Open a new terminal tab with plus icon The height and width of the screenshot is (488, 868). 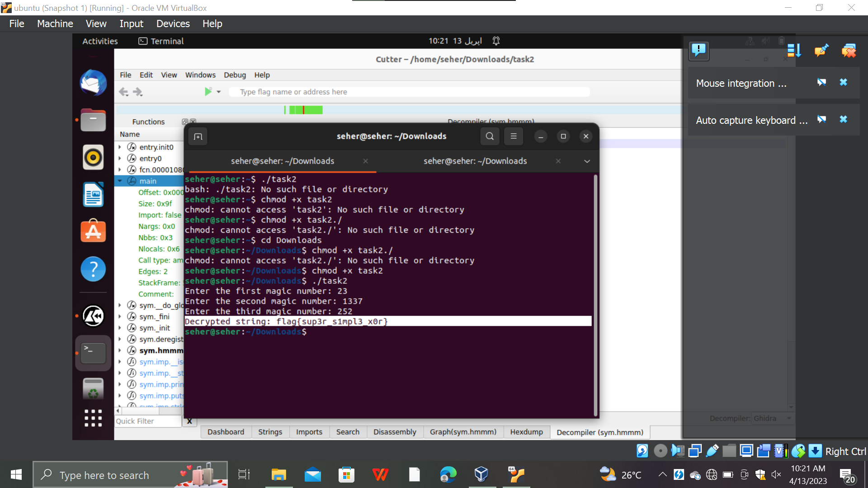pyautogui.click(x=198, y=136)
